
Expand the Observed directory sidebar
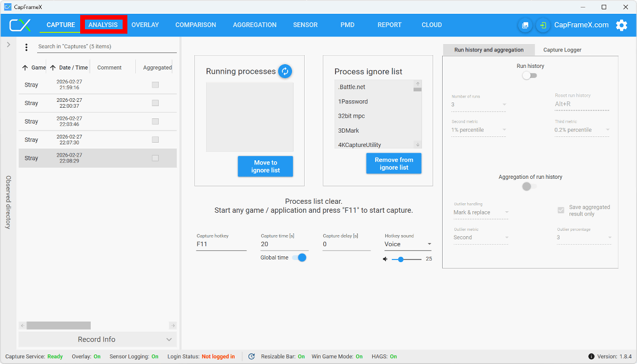tap(8, 45)
